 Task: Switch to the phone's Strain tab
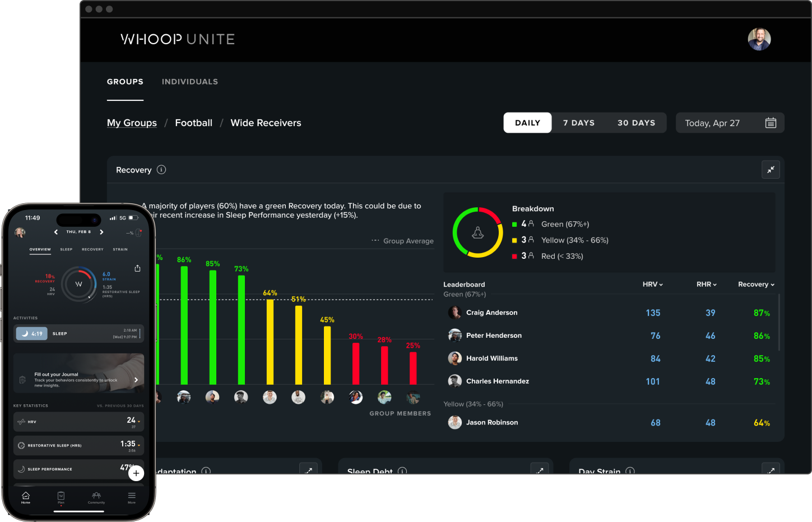click(120, 249)
